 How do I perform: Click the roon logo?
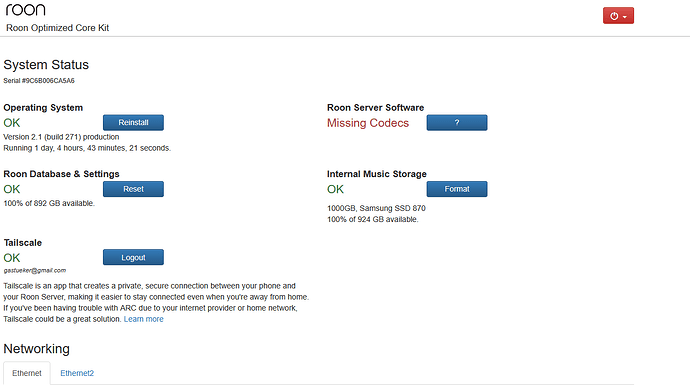click(25, 9)
